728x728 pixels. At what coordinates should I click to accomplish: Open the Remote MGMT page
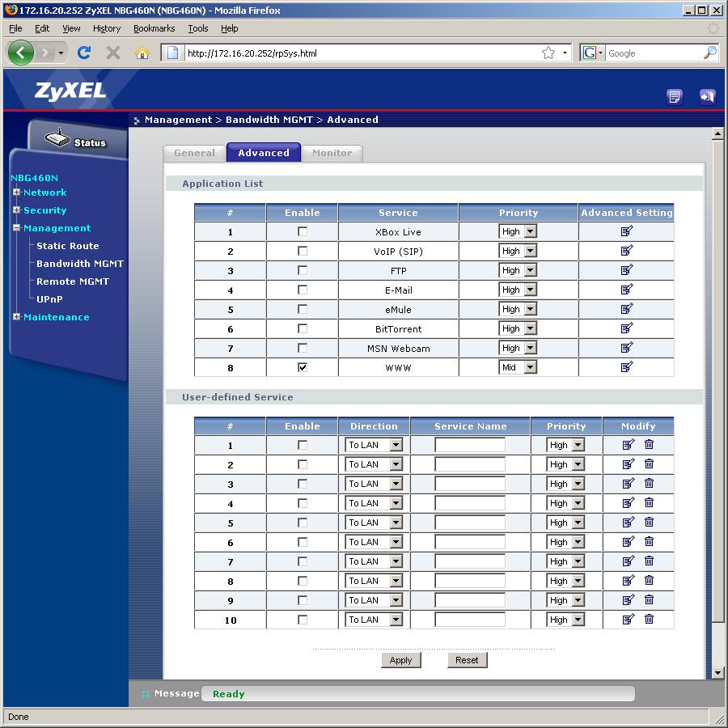73,281
